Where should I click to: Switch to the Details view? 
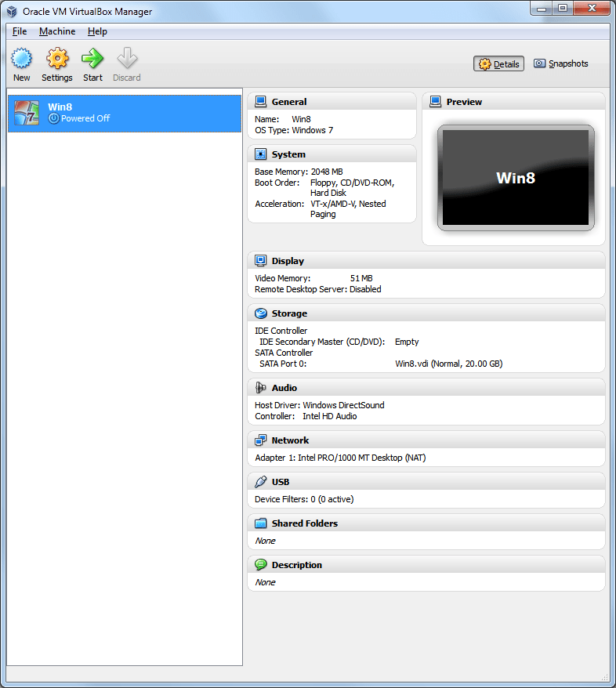point(498,64)
